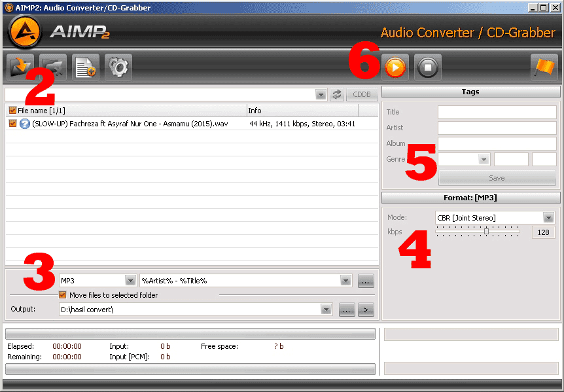Minimize the AIMP2 converter window

(533, 8)
